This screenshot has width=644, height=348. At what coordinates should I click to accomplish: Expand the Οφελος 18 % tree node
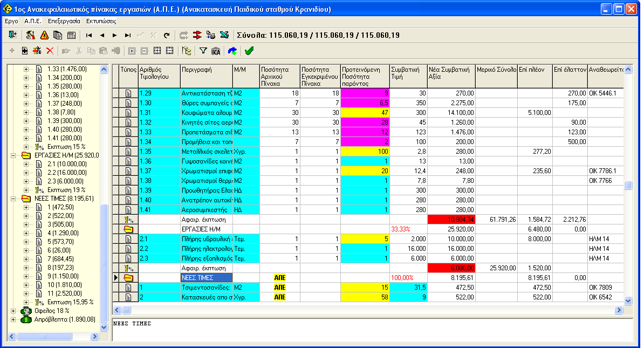pyautogui.click(x=14, y=311)
